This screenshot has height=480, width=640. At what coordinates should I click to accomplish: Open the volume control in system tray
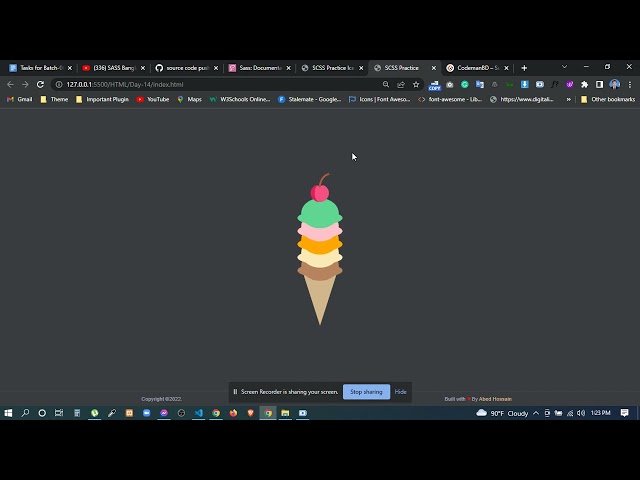(581, 413)
